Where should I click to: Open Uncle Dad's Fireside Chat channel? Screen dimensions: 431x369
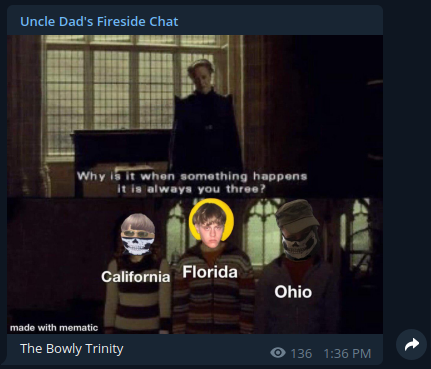(x=99, y=21)
